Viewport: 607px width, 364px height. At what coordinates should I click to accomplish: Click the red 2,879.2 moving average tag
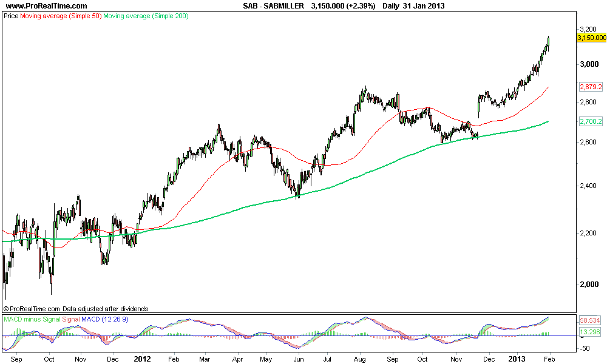(x=591, y=87)
